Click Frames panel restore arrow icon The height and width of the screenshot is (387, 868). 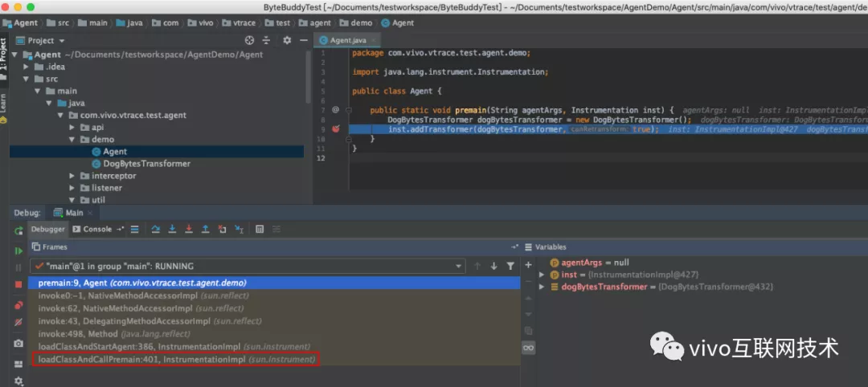point(515,247)
